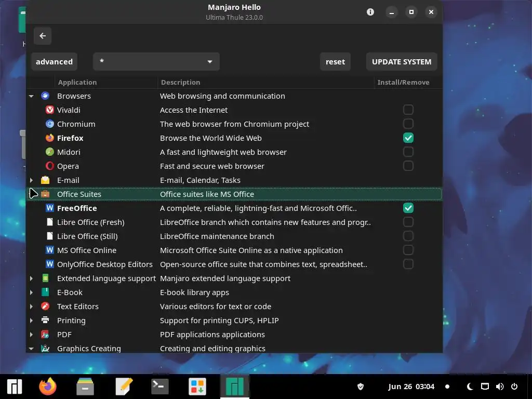Expand the Text Editors category
This screenshot has height=399, width=532.
pyautogui.click(x=31, y=307)
